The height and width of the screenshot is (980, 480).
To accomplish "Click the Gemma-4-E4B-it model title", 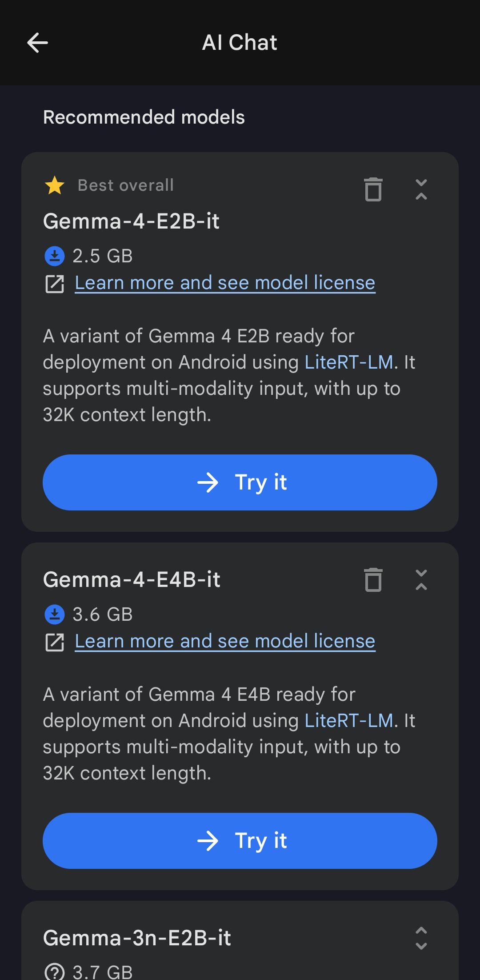I will (x=132, y=580).
